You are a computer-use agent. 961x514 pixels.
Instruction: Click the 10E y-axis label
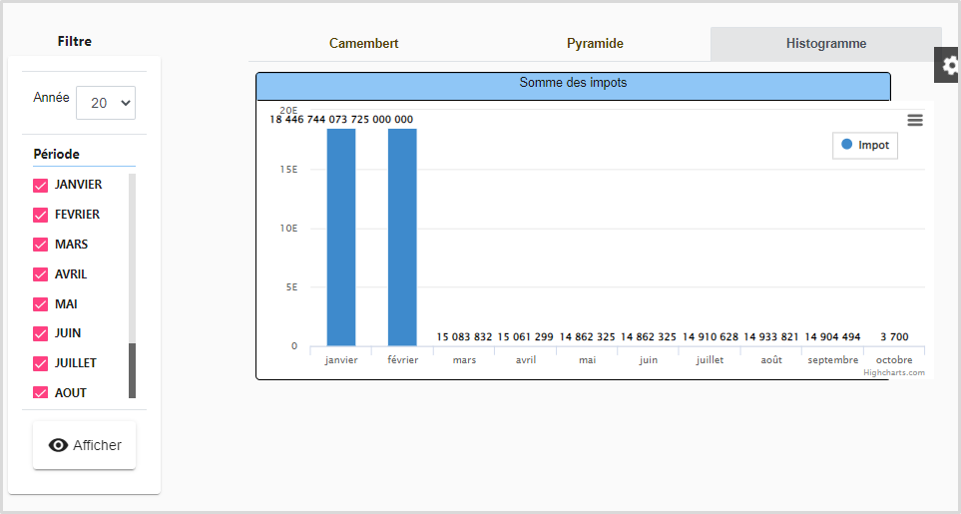coord(289,229)
